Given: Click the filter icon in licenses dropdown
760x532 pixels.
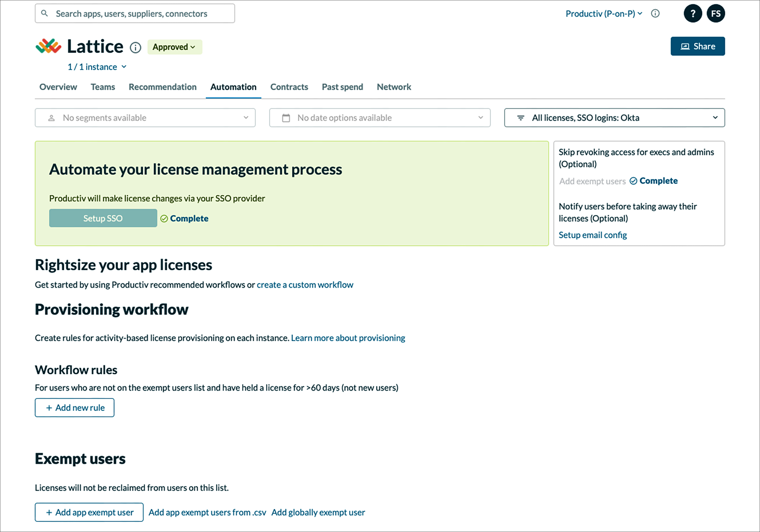Looking at the screenshot, I should [x=520, y=118].
